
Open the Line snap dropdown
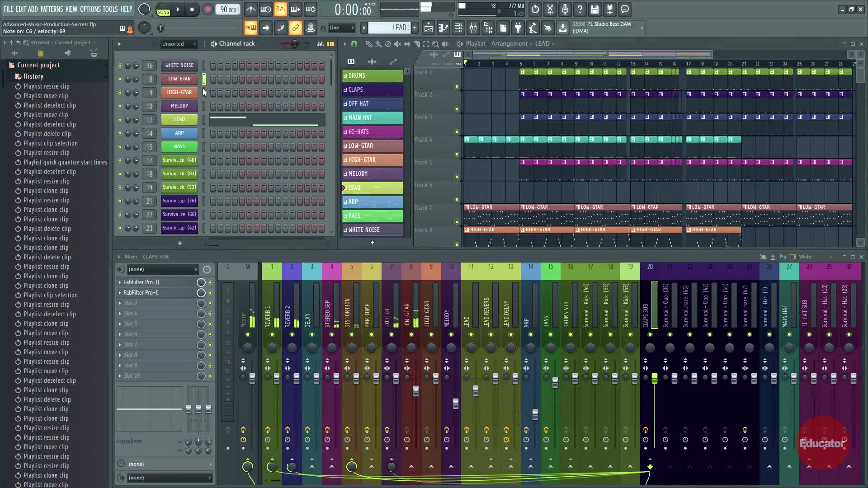[341, 28]
